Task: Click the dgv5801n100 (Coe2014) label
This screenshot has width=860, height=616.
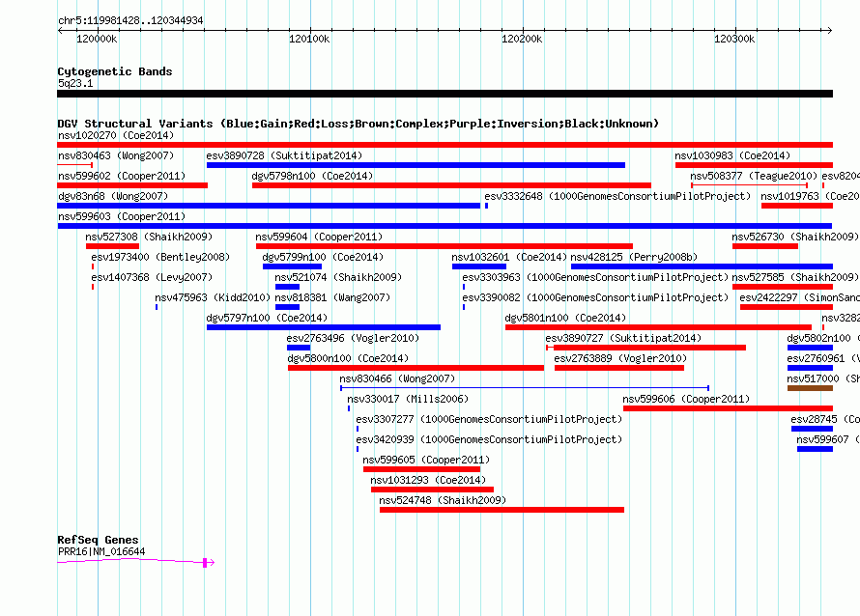Action: click(x=565, y=318)
